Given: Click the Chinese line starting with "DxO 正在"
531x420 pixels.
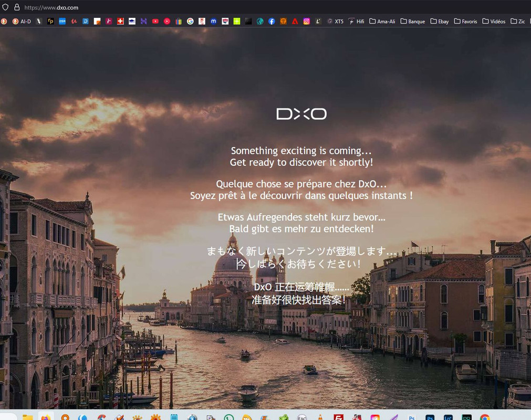Looking at the screenshot, I should 301,287.
